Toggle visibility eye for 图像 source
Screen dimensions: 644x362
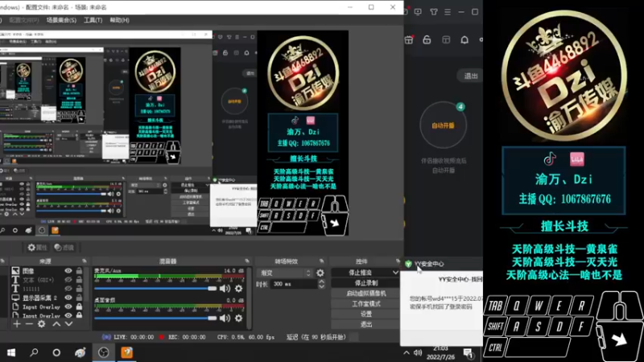(68, 270)
